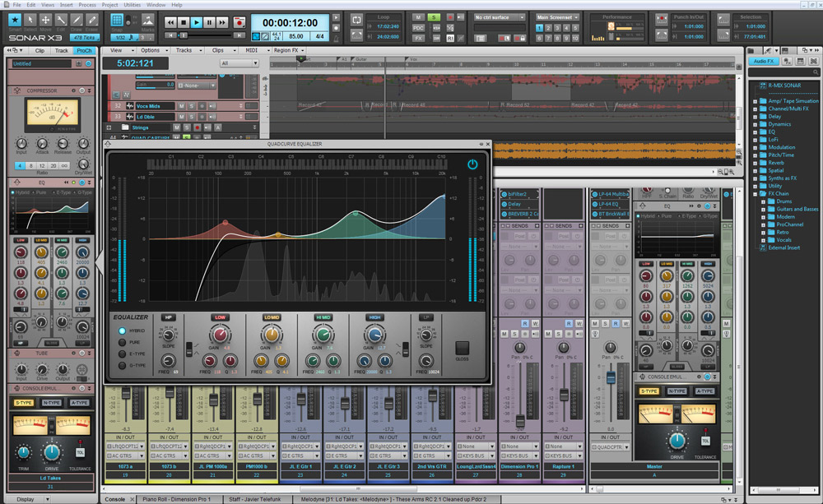Screen dimensions: 823x504
Task: Click the Record button in transport
Action: pos(238,23)
